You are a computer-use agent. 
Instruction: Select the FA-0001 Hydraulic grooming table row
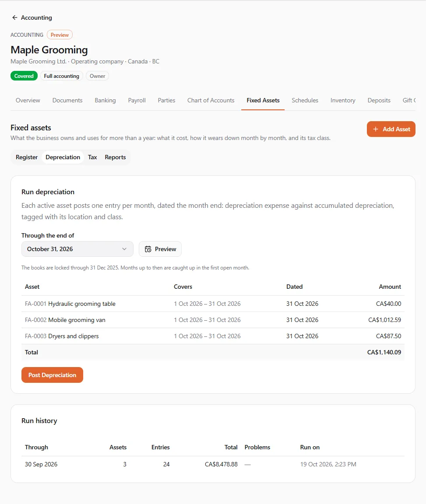point(213,304)
